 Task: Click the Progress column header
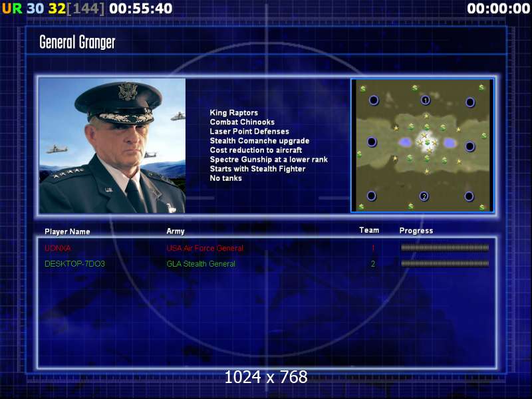416,231
